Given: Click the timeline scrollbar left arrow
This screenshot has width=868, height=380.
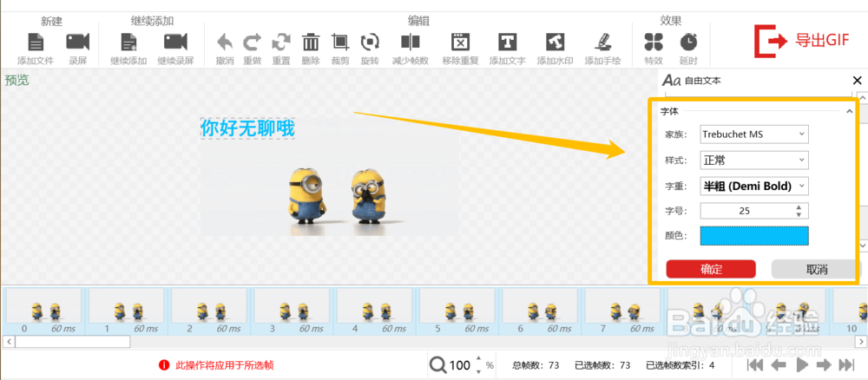Looking at the screenshot, I should coord(9,342).
